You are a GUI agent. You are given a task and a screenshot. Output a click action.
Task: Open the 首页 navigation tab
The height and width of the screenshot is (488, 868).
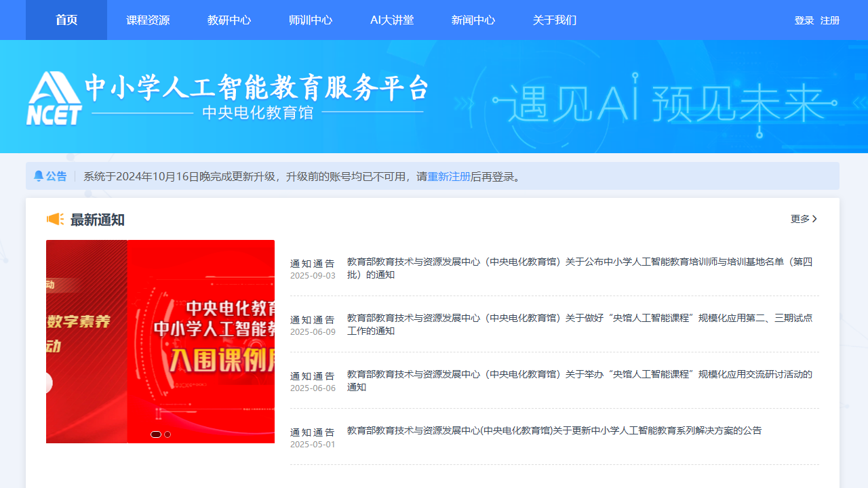click(x=66, y=20)
